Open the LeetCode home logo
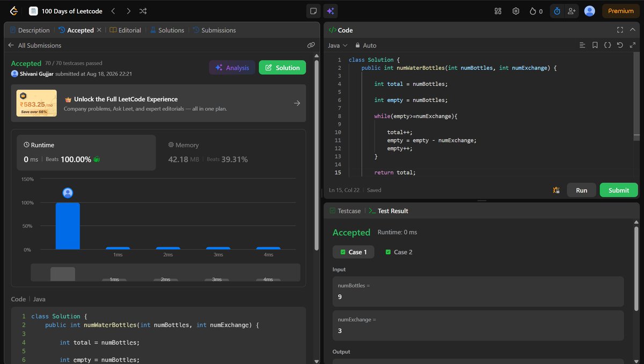The height and width of the screenshot is (364, 644). tap(13, 11)
